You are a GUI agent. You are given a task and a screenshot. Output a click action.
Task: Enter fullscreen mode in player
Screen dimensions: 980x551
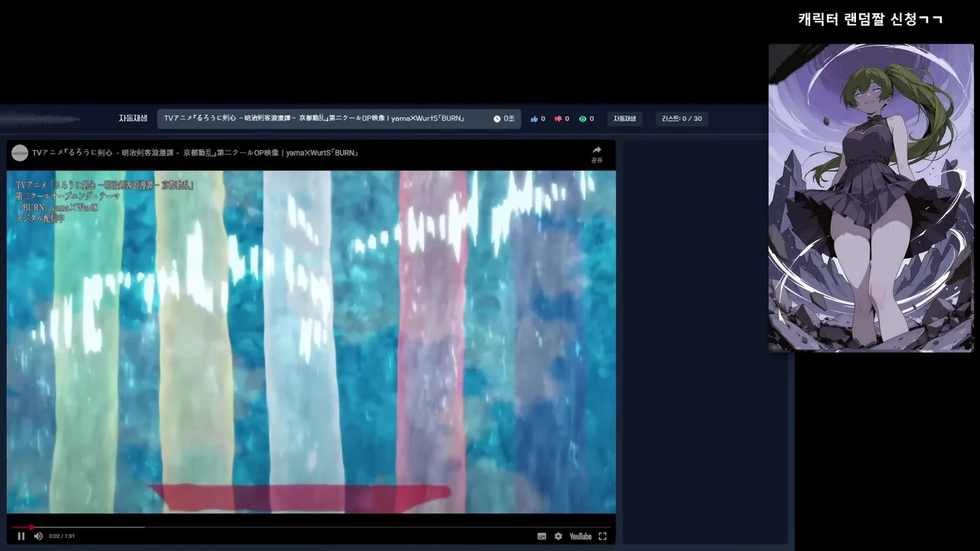point(603,536)
